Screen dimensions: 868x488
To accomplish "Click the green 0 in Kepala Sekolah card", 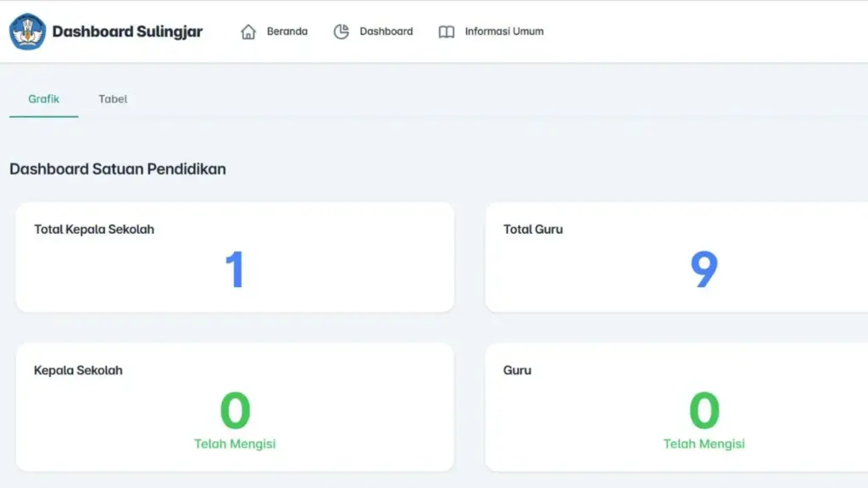I will (236, 410).
